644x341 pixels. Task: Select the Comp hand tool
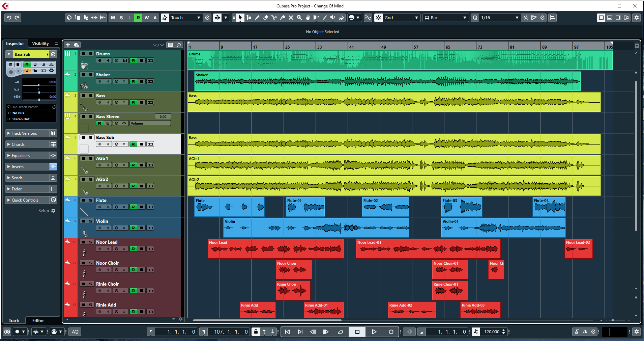308,18
